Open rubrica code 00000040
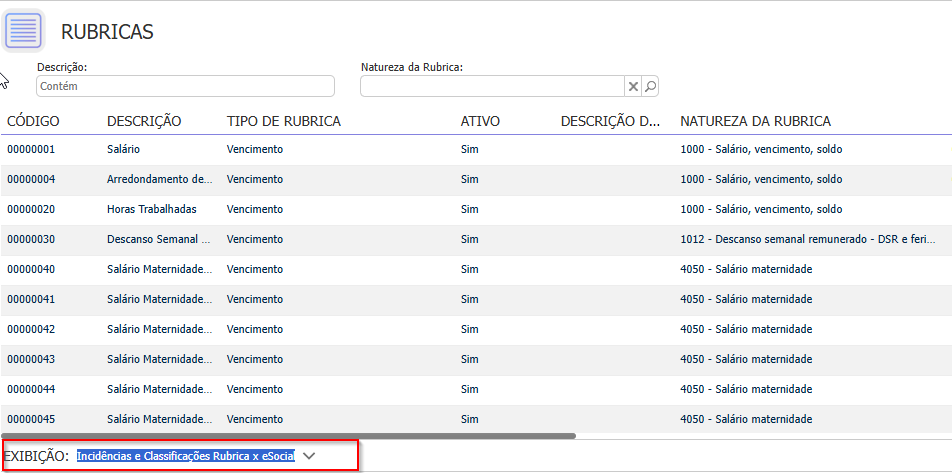Screen dimensions: 952x473 coord(31,269)
